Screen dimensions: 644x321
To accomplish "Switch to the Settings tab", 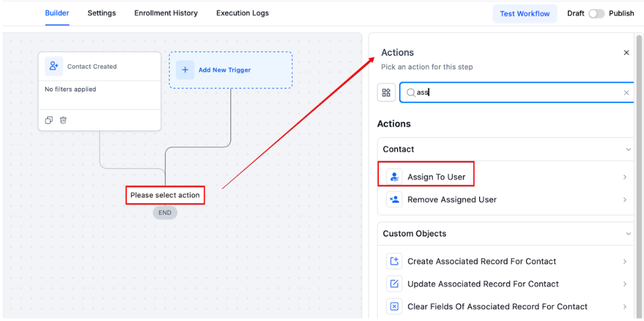I will (101, 13).
